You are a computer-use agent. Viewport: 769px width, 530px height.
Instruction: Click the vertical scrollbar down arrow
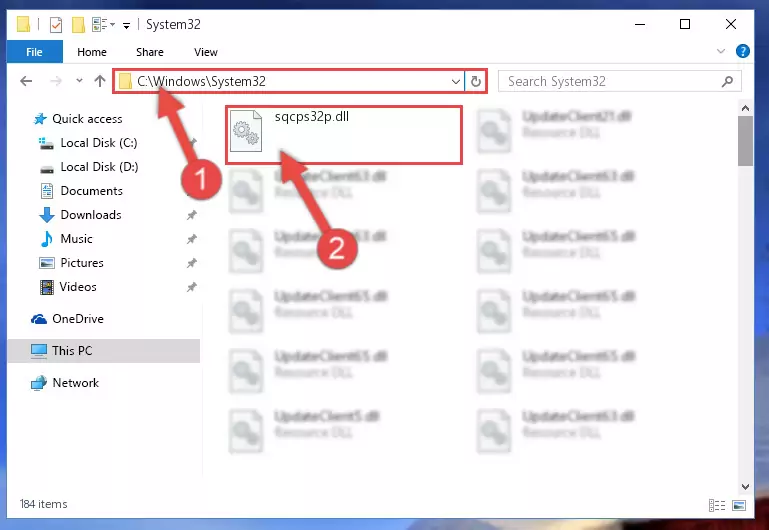tap(745, 486)
